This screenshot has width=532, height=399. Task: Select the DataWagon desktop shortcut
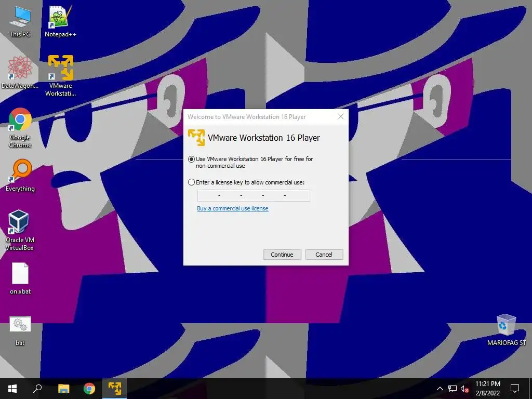coord(20,73)
